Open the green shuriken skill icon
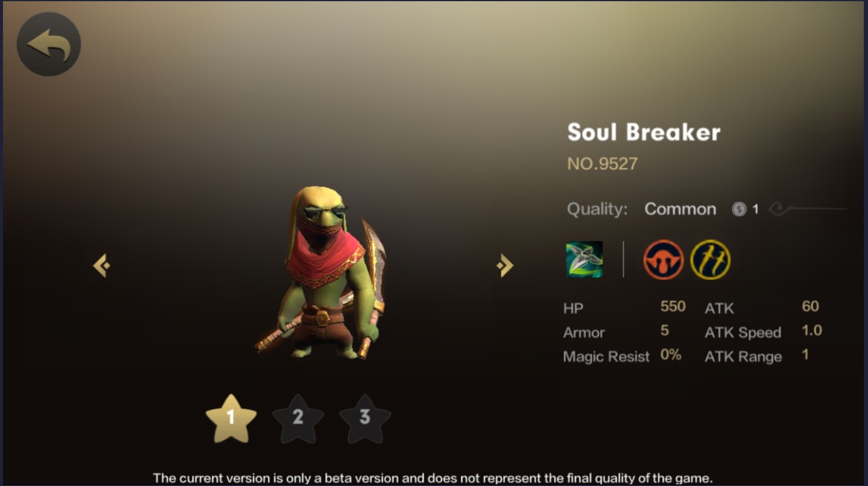This screenshot has width=868, height=486. tap(584, 259)
